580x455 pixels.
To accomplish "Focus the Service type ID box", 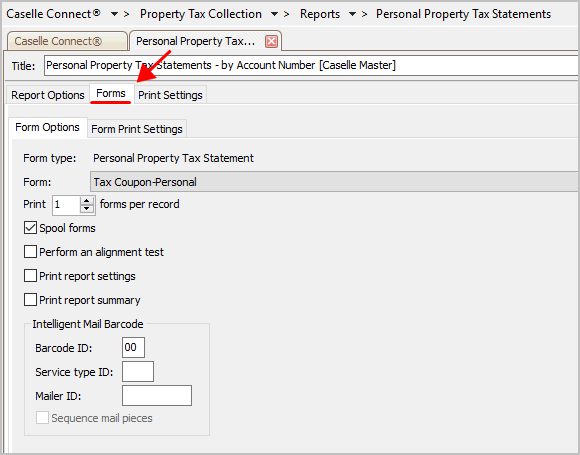I will tap(138, 371).
